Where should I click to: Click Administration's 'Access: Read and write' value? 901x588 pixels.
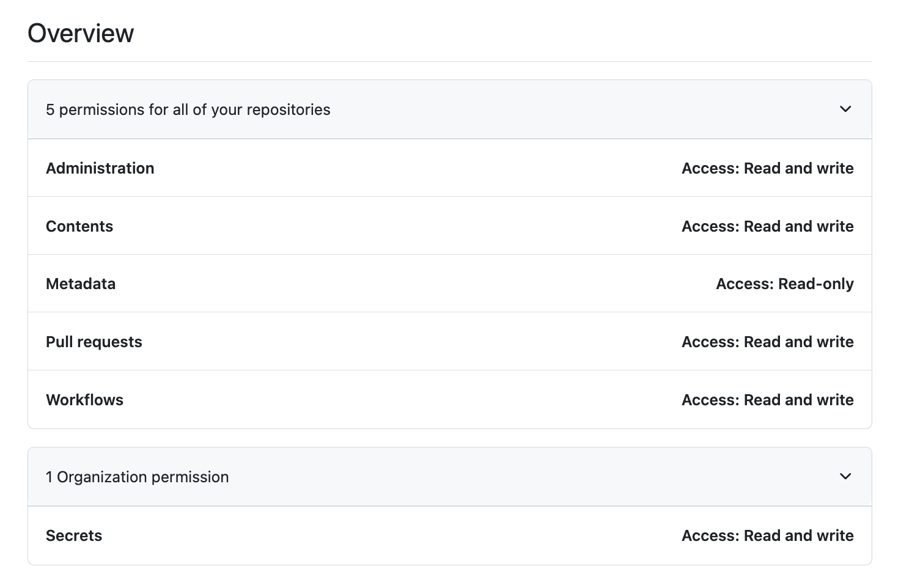pyautogui.click(x=768, y=168)
